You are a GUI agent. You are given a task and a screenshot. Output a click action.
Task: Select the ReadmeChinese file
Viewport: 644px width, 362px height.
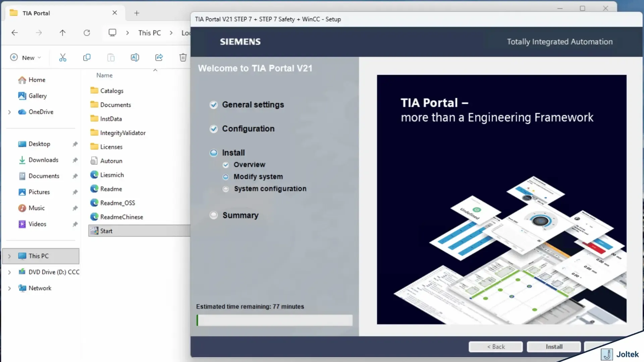[117, 217]
